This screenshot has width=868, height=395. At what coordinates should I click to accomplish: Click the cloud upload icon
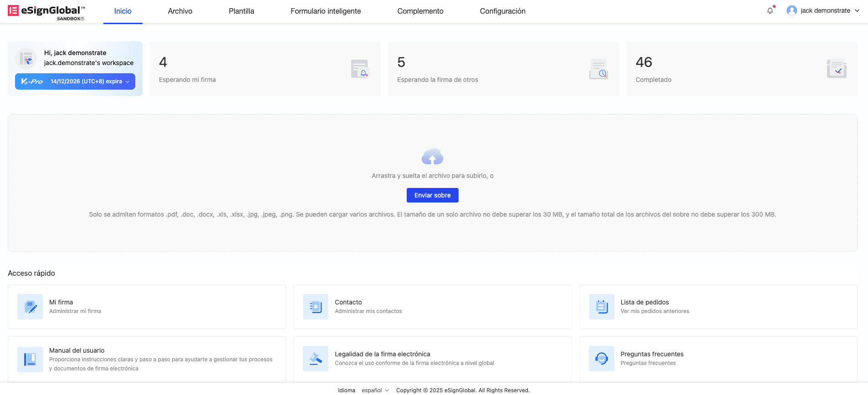click(x=432, y=157)
